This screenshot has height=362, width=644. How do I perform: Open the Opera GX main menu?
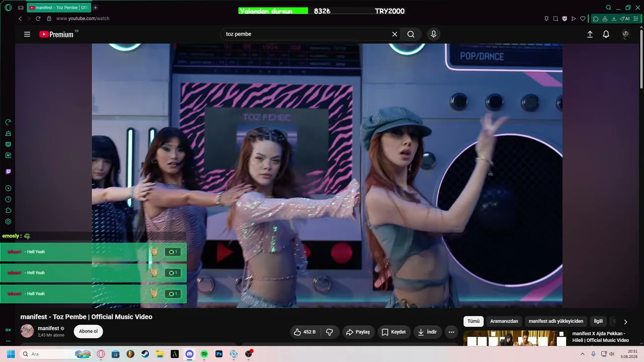coord(8,8)
